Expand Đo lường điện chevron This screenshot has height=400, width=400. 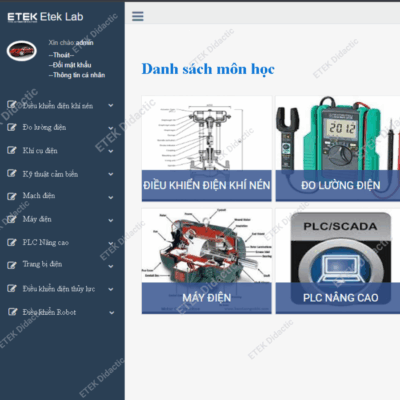[x=111, y=128]
